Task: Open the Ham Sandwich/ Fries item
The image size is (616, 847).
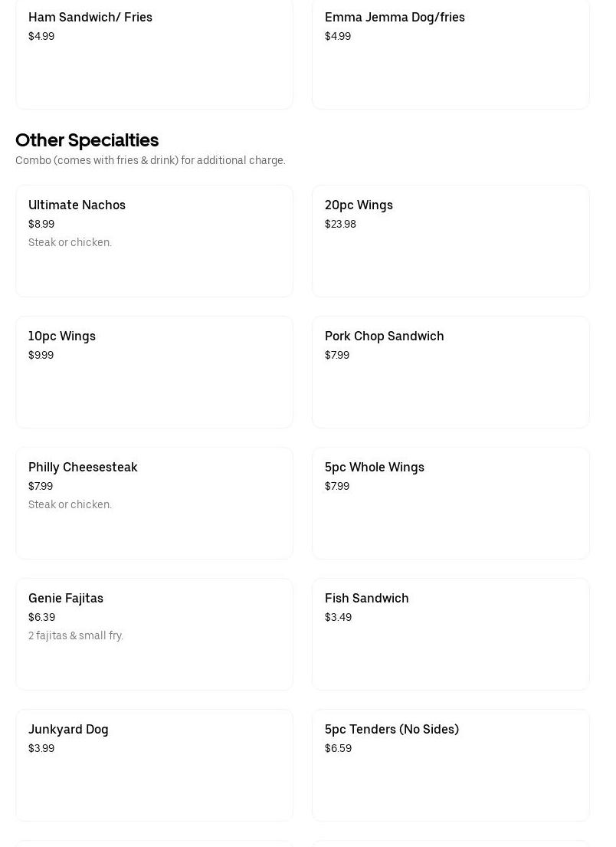Action: point(154,54)
